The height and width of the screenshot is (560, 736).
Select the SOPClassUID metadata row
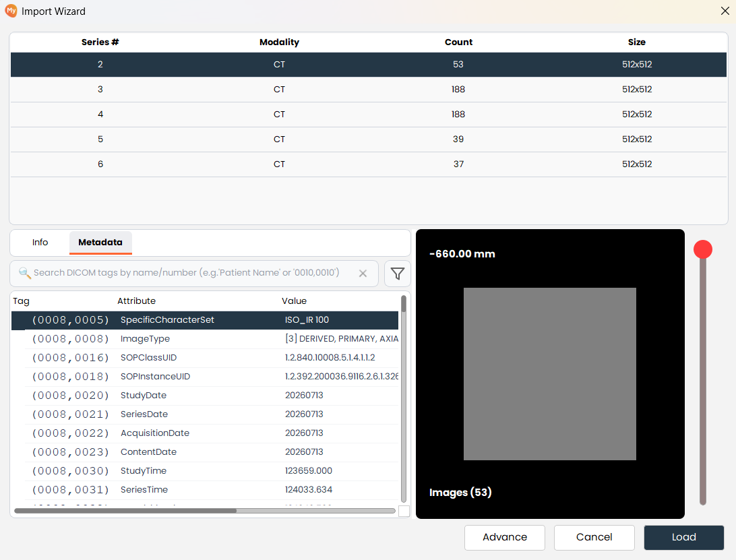[205, 358]
